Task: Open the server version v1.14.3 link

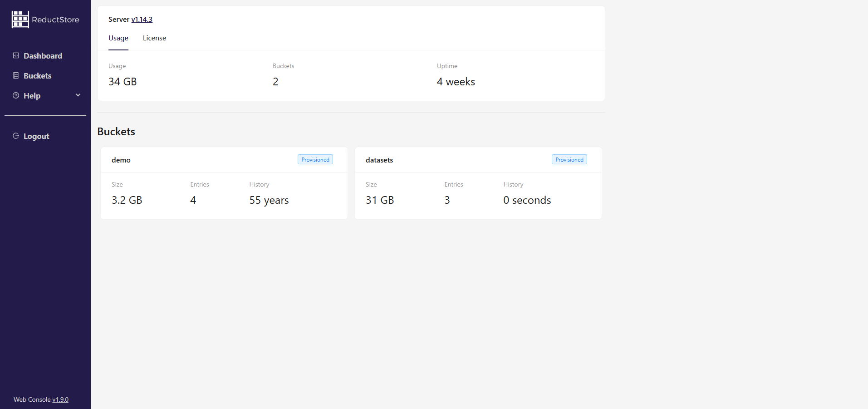Action: 142,19
